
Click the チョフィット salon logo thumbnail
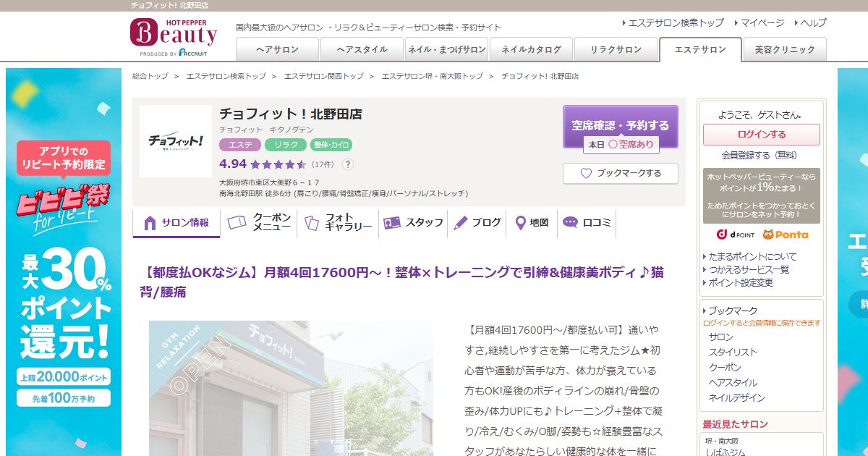point(176,141)
